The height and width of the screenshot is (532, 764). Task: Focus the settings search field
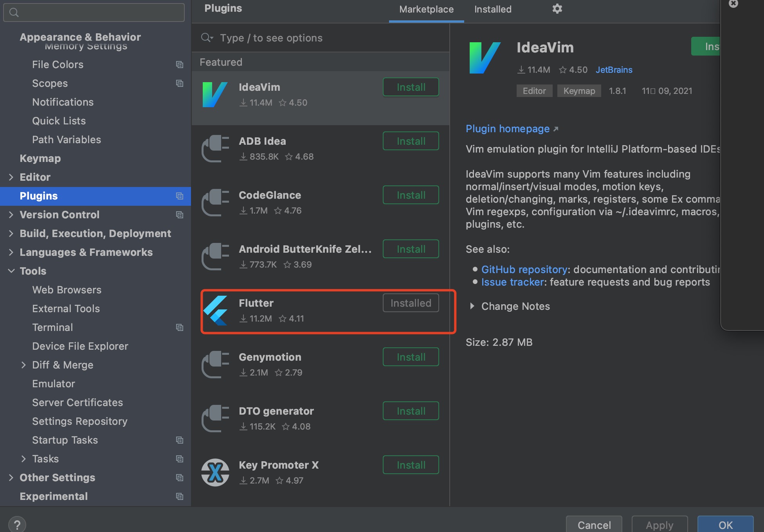pos(94,13)
